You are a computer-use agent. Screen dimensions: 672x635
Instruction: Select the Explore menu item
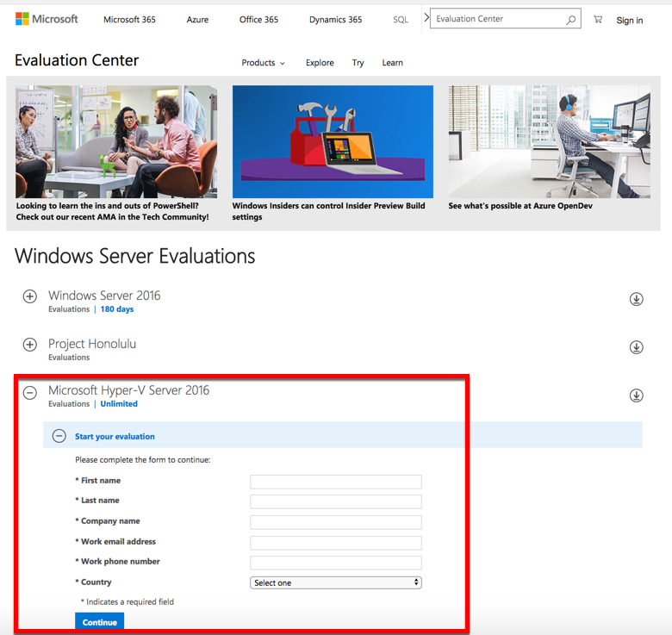[320, 63]
